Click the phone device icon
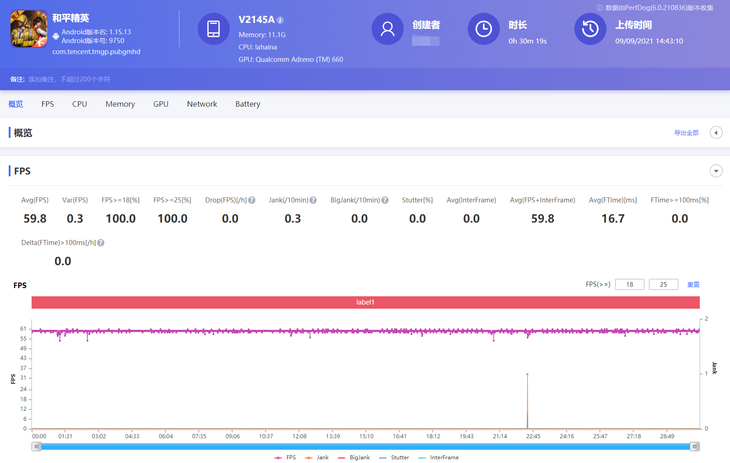The image size is (730, 463). click(x=213, y=30)
